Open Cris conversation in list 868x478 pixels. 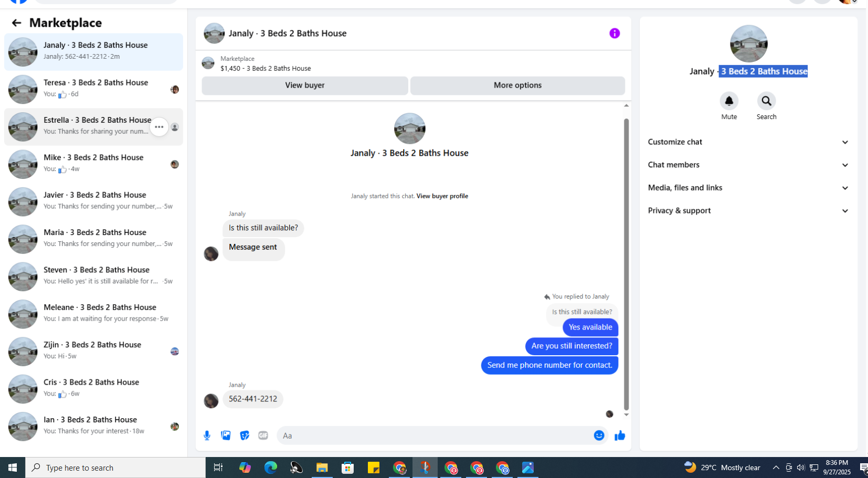click(x=93, y=389)
